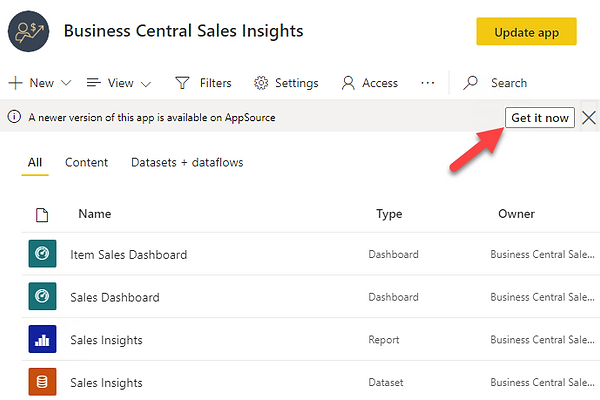Select the All tab
This screenshot has width=600, height=400.
coord(35,162)
